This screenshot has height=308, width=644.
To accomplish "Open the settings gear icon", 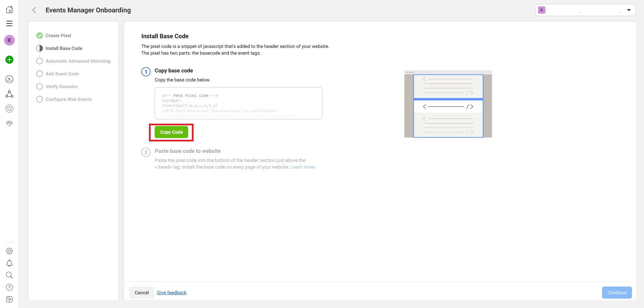I will click(x=9, y=251).
